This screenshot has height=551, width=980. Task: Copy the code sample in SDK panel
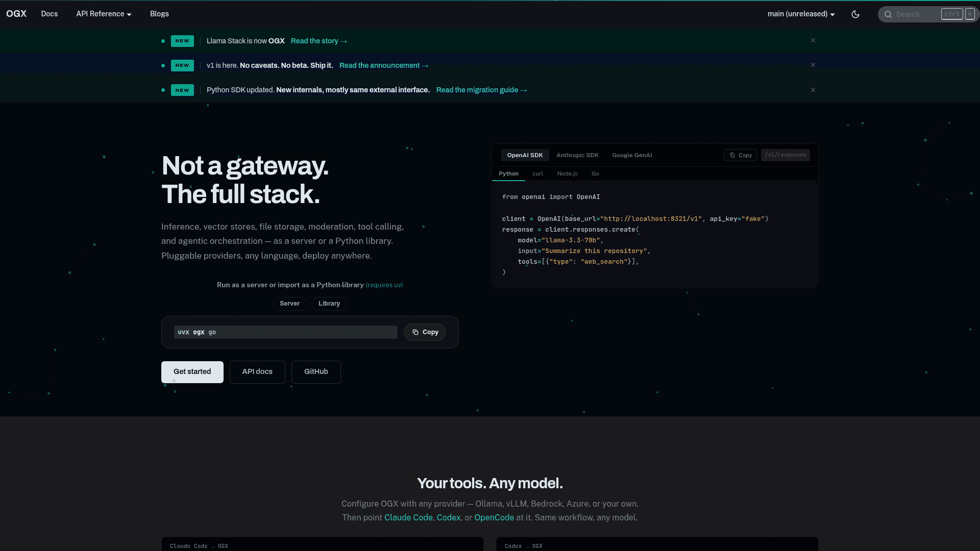pos(740,155)
